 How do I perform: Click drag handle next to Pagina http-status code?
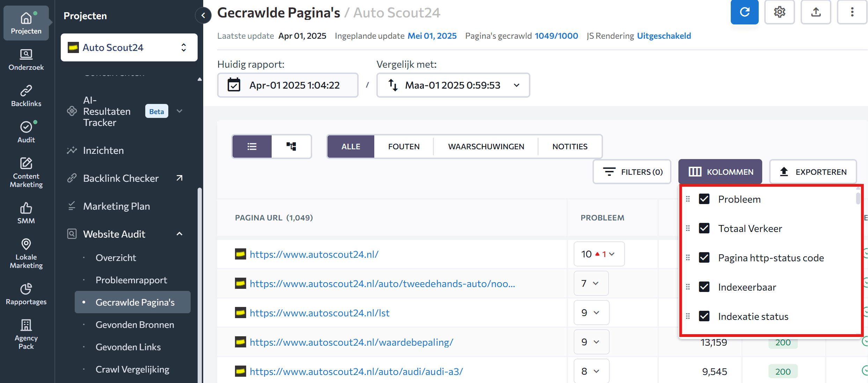click(x=688, y=258)
